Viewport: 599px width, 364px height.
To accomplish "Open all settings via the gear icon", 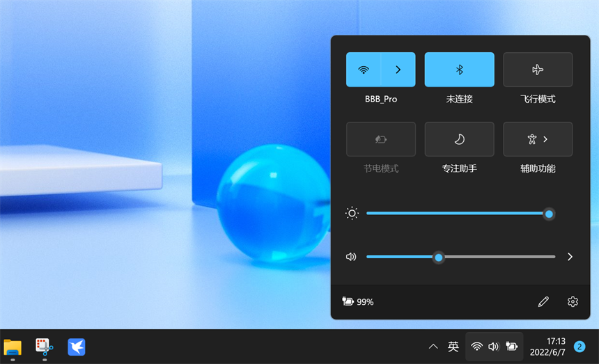I will point(573,301).
